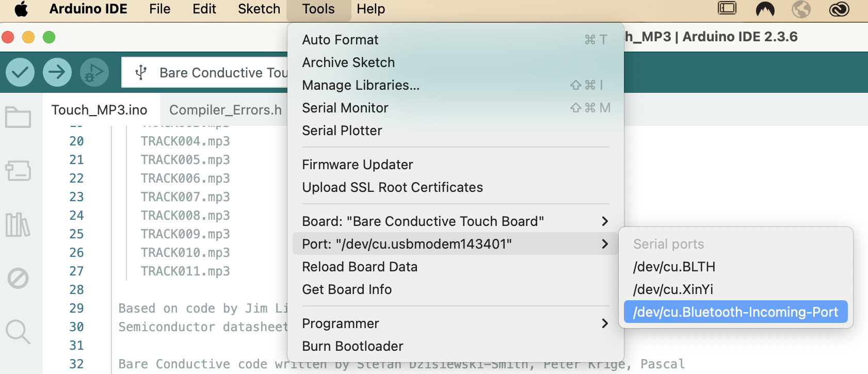Start the debugger with the Debug icon
This screenshot has width=868, height=374.
point(94,72)
